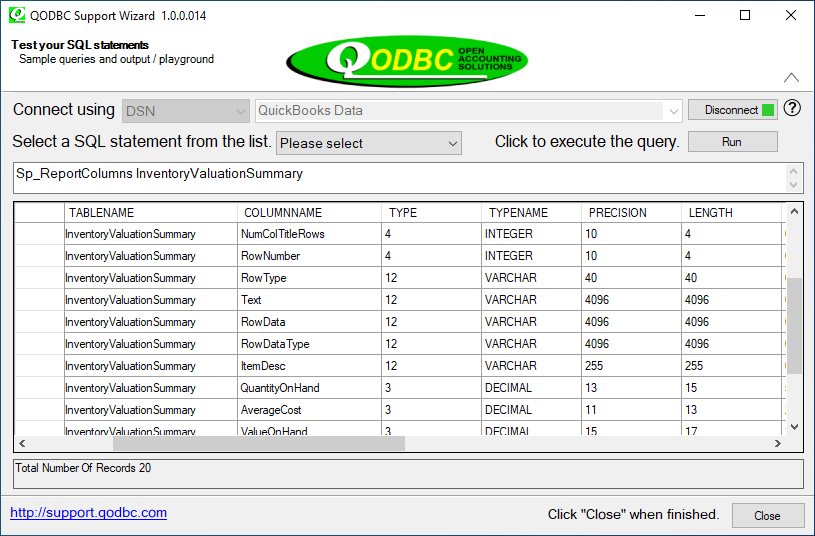Screen dimensions: 815x536
Task: Click into the SQL statement text box
Action: point(400,178)
